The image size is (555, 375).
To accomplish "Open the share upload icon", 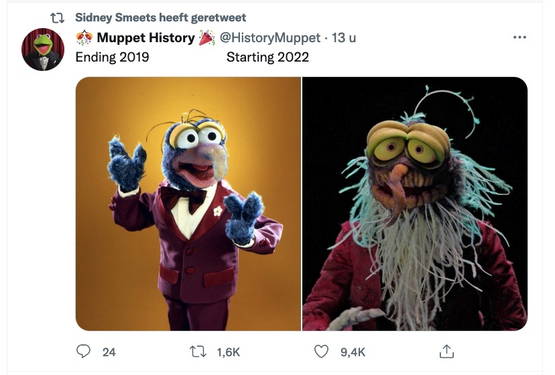I will coord(446,351).
